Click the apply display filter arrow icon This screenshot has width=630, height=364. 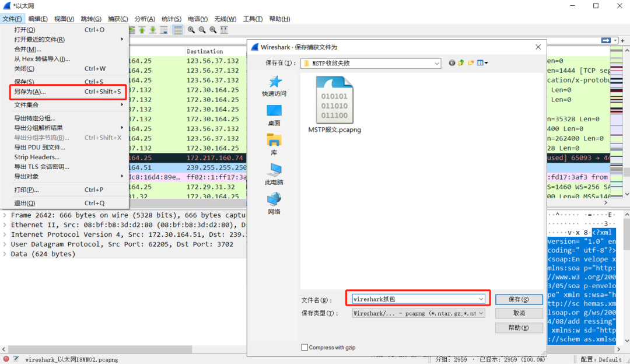(606, 41)
